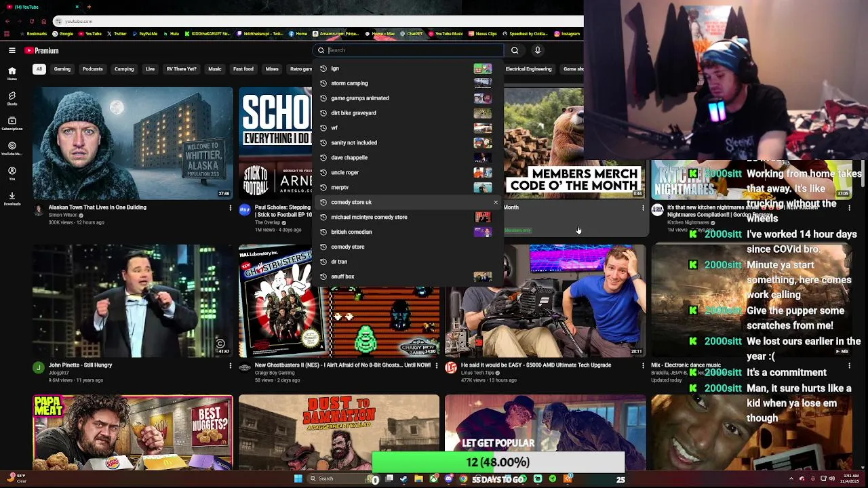Screen dimensions: 868x488
Task: Select the Music filter chip
Action: coord(215,69)
